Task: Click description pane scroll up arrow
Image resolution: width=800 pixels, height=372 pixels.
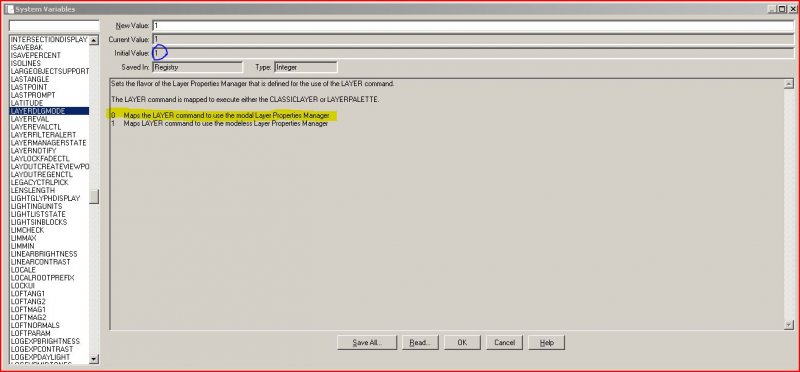Action: [x=789, y=84]
